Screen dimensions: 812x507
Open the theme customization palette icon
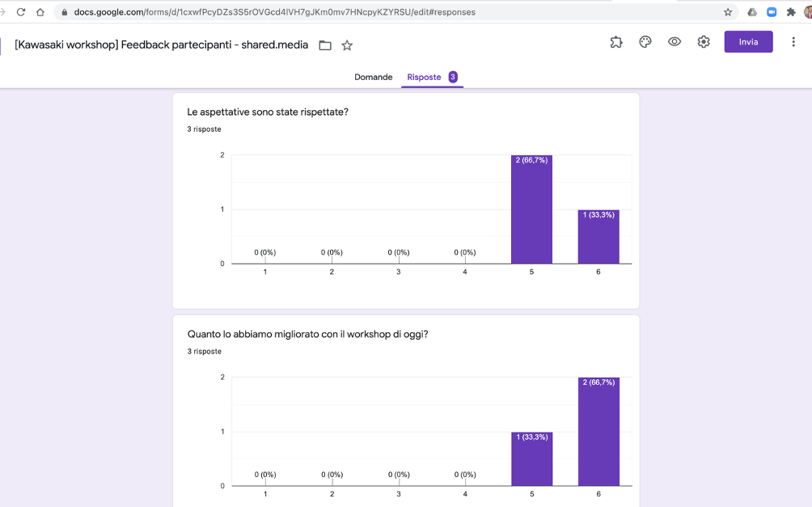click(x=645, y=42)
